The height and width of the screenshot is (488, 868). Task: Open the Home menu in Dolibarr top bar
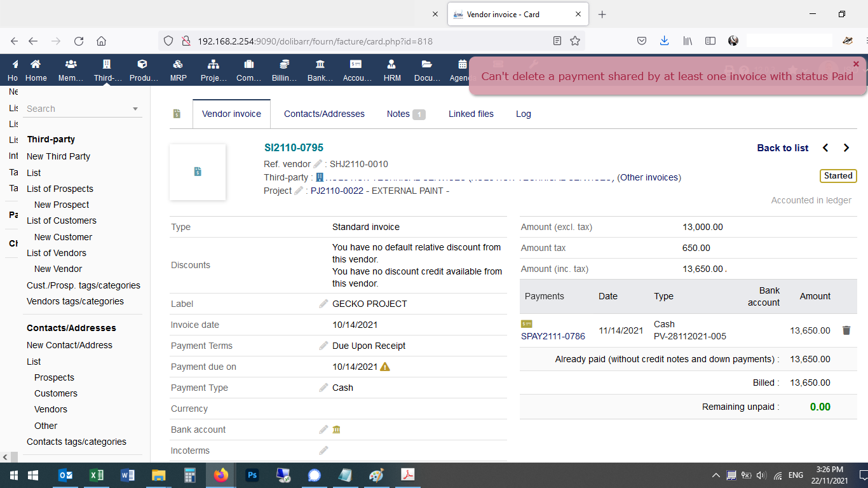(36, 70)
